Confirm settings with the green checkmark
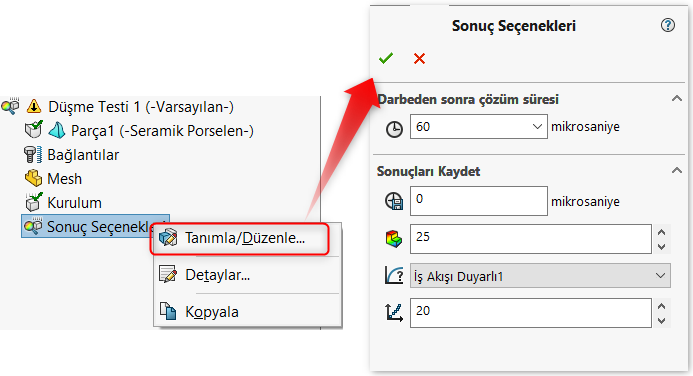693x376 pixels. coord(386,58)
